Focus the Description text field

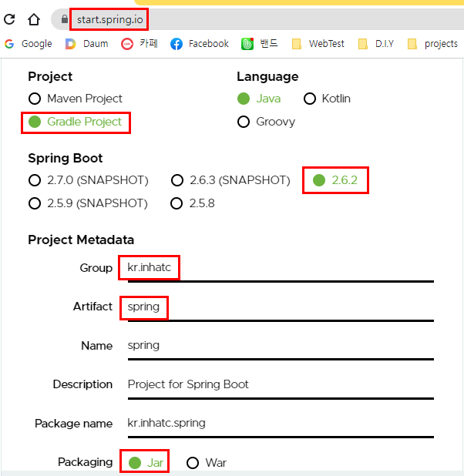point(277,384)
